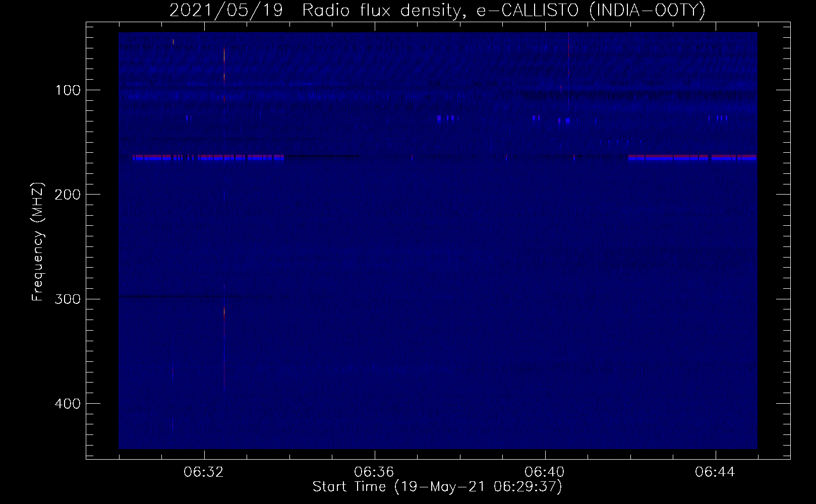
Task: Click the '100' frequency tick label
Action: [x=68, y=90]
